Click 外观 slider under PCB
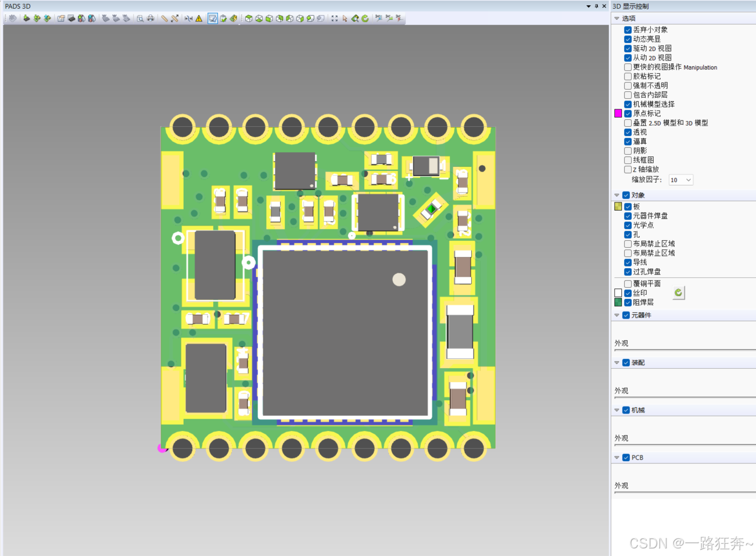 click(685, 493)
